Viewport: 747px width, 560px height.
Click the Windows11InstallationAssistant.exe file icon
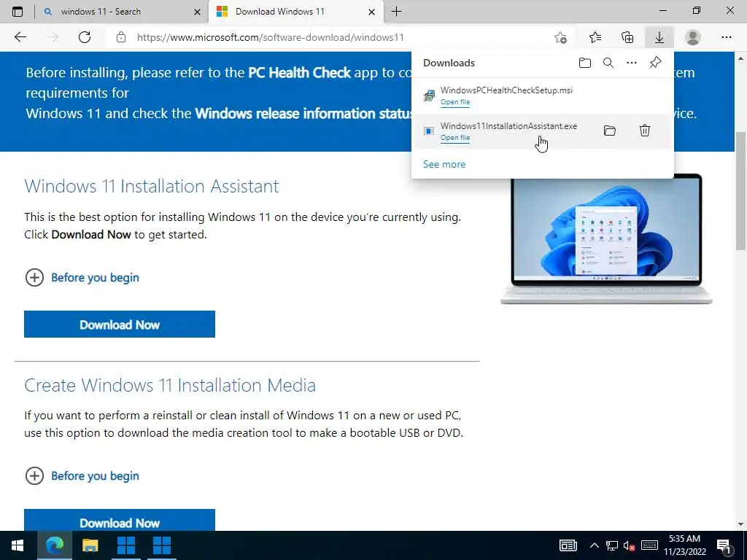pyautogui.click(x=429, y=131)
